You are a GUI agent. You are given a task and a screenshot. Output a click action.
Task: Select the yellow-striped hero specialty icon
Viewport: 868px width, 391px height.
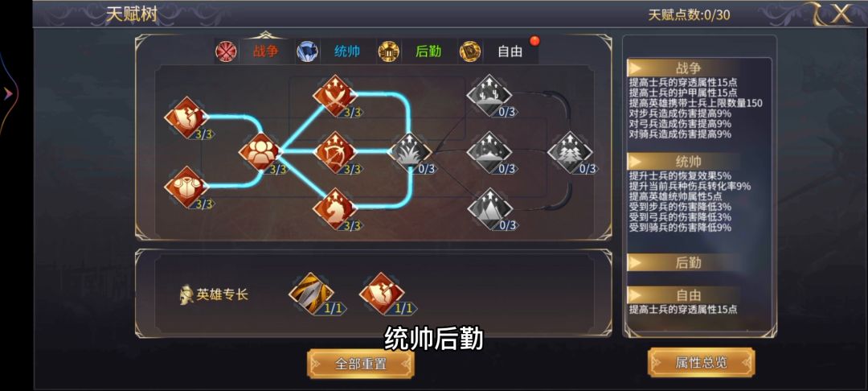coord(311,294)
